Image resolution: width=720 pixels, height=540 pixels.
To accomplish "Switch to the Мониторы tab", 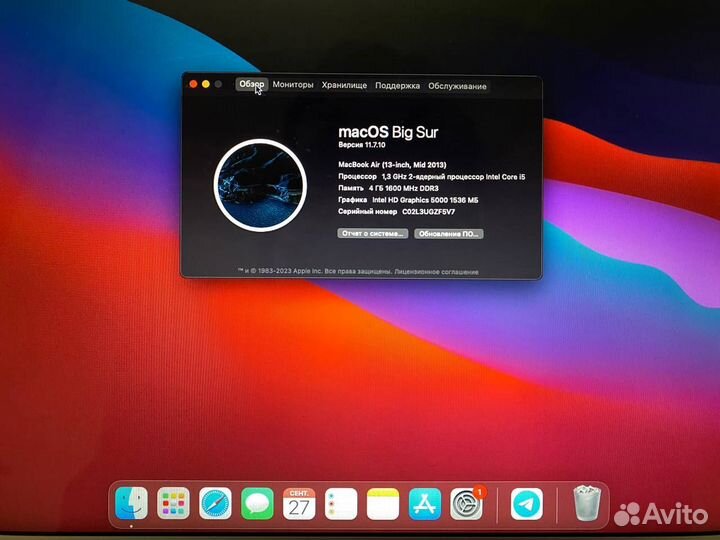I will tap(293, 85).
